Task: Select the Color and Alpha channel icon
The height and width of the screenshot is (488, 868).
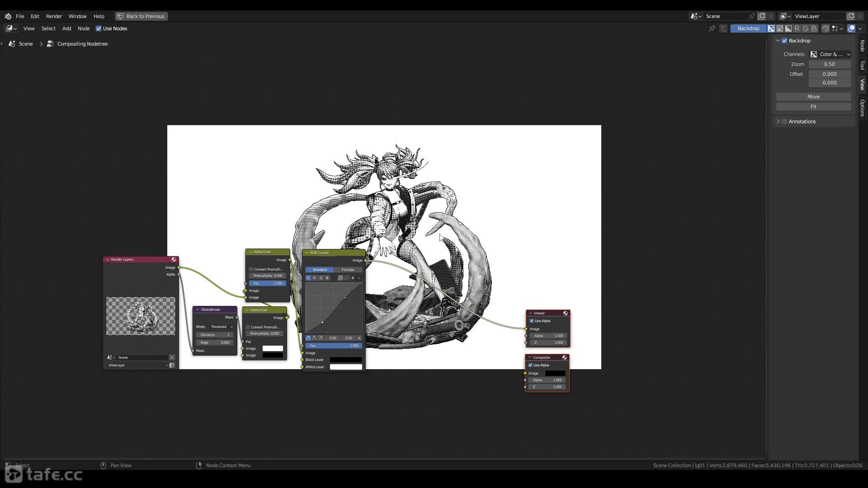Action: click(x=771, y=28)
